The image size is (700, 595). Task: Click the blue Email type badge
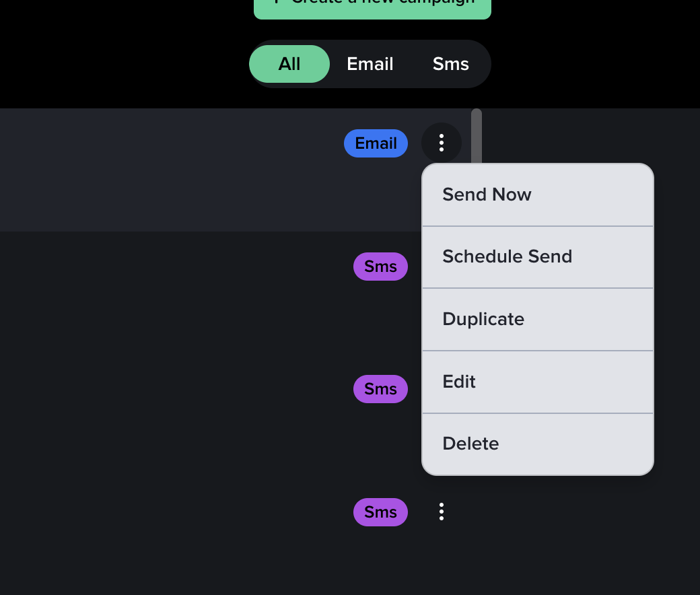pyautogui.click(x=376, y=143)
